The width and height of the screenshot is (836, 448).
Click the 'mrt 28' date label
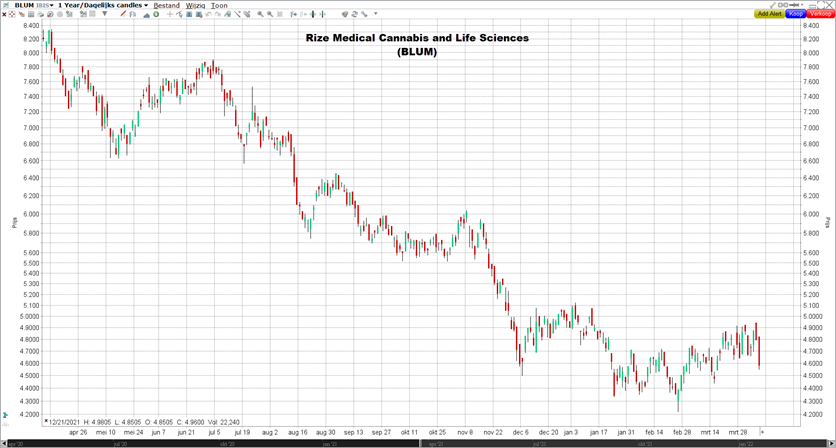coord(738,432)
